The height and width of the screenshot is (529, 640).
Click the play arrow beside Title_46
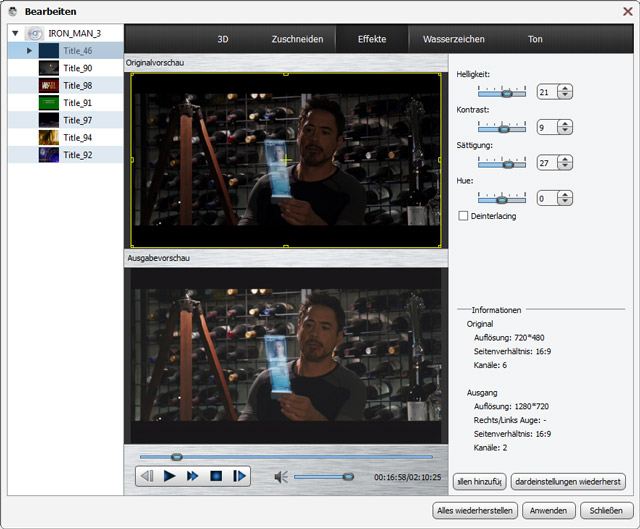29,51
